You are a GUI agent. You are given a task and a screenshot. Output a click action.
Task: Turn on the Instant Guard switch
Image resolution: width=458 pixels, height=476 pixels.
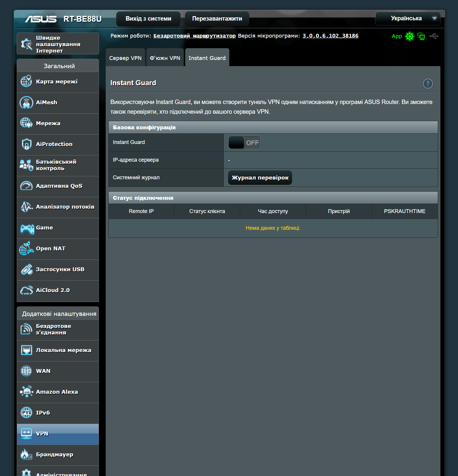click(x=244, y=143)
